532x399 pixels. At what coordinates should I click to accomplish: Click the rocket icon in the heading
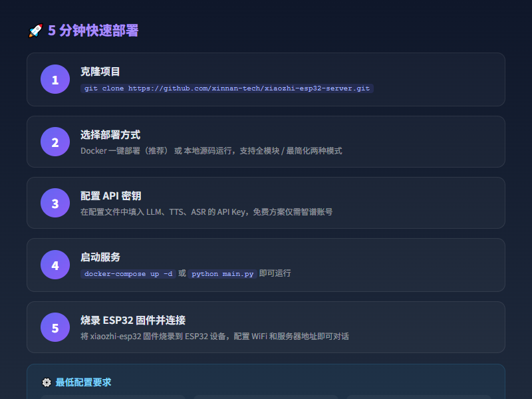click(x=35, y=31)
